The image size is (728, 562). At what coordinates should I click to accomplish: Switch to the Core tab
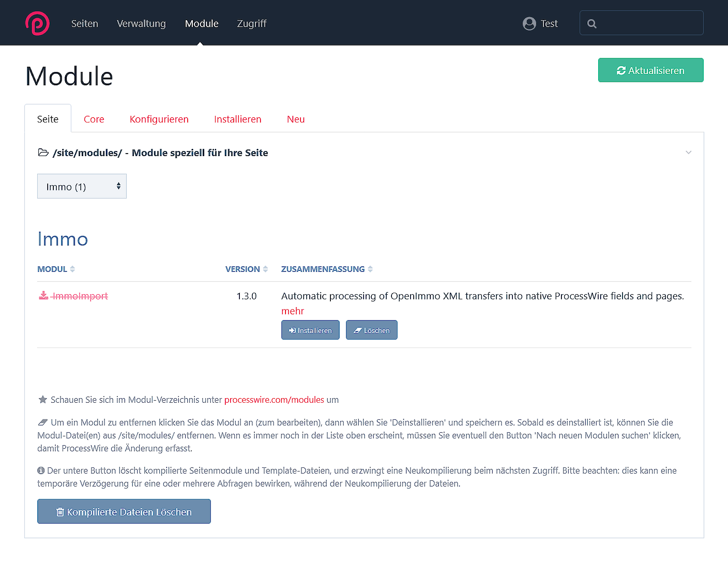tap(93, 118)
